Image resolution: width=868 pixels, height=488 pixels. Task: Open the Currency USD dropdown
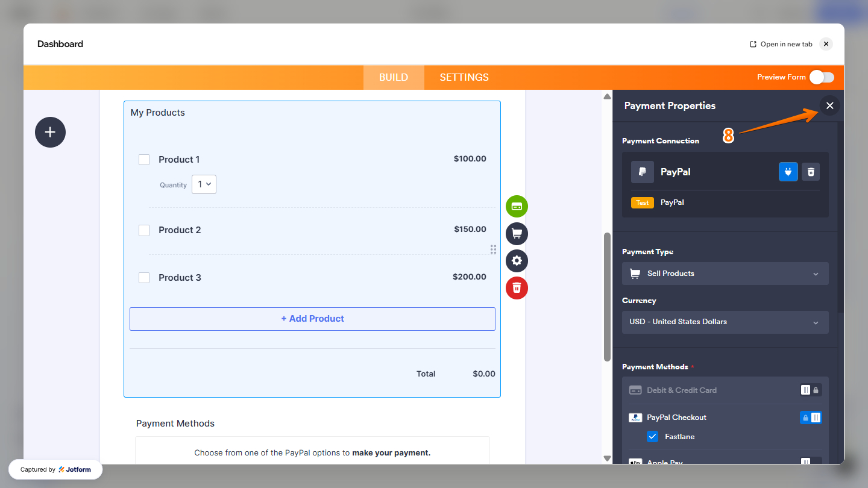tap(725, 322)
